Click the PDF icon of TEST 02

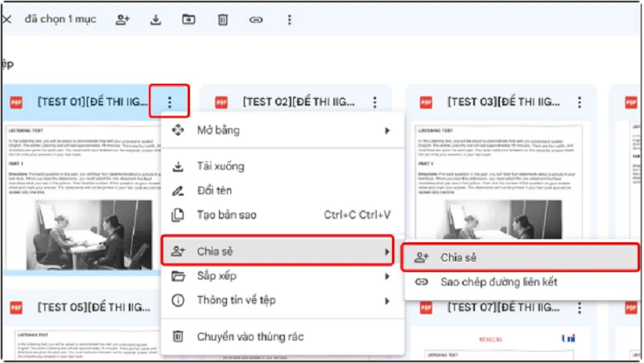(x=221, y=102)
